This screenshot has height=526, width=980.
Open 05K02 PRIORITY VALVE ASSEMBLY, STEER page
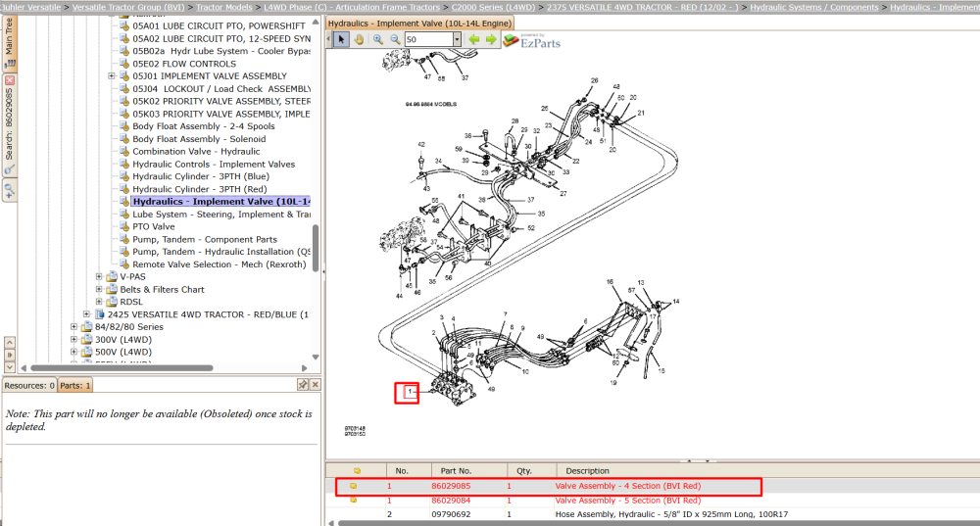click(221, 101)
